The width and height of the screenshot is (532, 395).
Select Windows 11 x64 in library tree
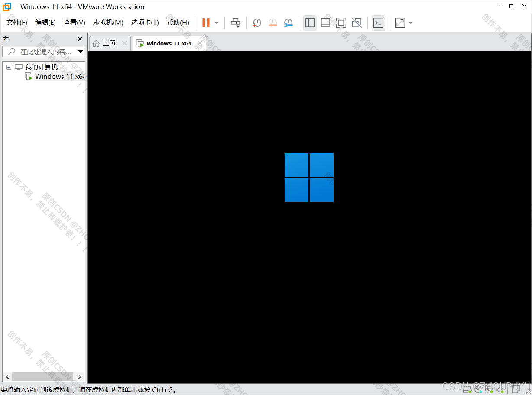click(x=60, y=77)
